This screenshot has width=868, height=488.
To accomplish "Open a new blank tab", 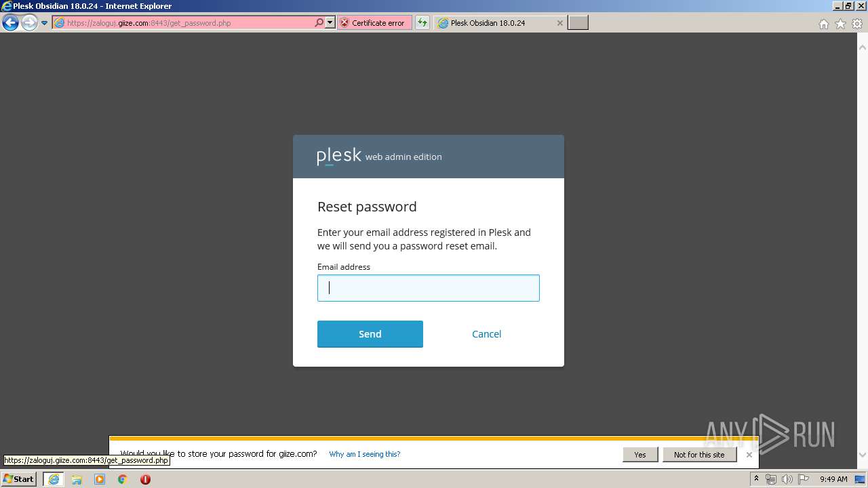I will tap(578, 22).
